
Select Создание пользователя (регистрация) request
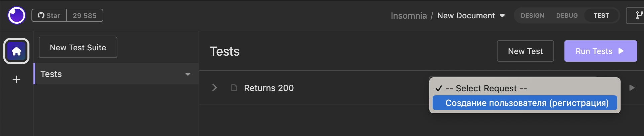[525, 103]
